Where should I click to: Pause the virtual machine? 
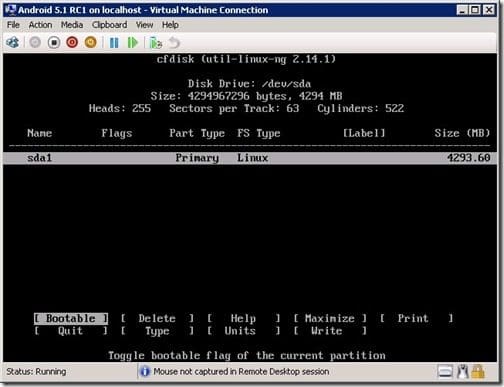(x=114, y=43)
